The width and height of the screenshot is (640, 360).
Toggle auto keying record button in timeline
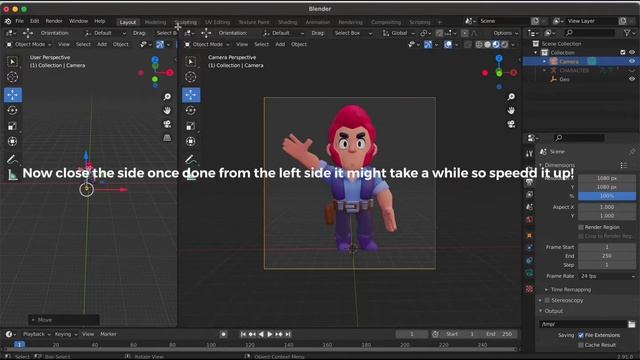click(223, 334)
